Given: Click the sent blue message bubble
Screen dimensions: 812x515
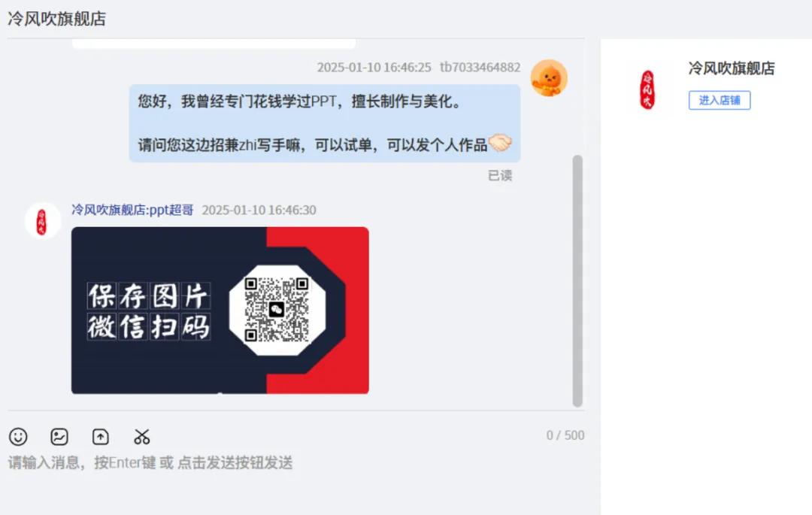Looking at the screenshot, I should coord(325,123).
